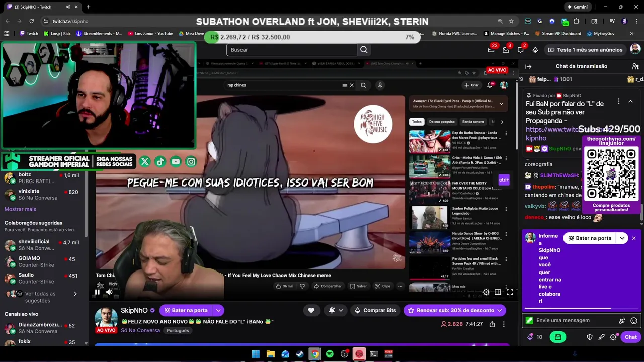Click the Get Bits diamond icon in top bar
Screen dimensions: 644x362
tap(535, 50)
